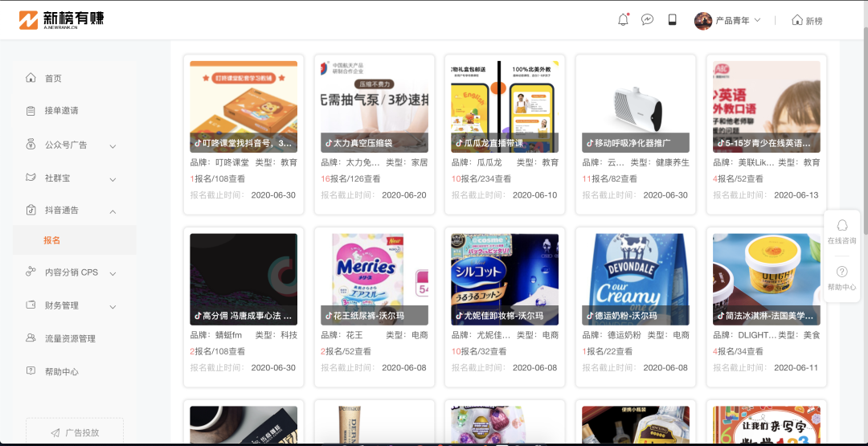Click the 公众号广告 money bag icon

(x=31, y=145)
